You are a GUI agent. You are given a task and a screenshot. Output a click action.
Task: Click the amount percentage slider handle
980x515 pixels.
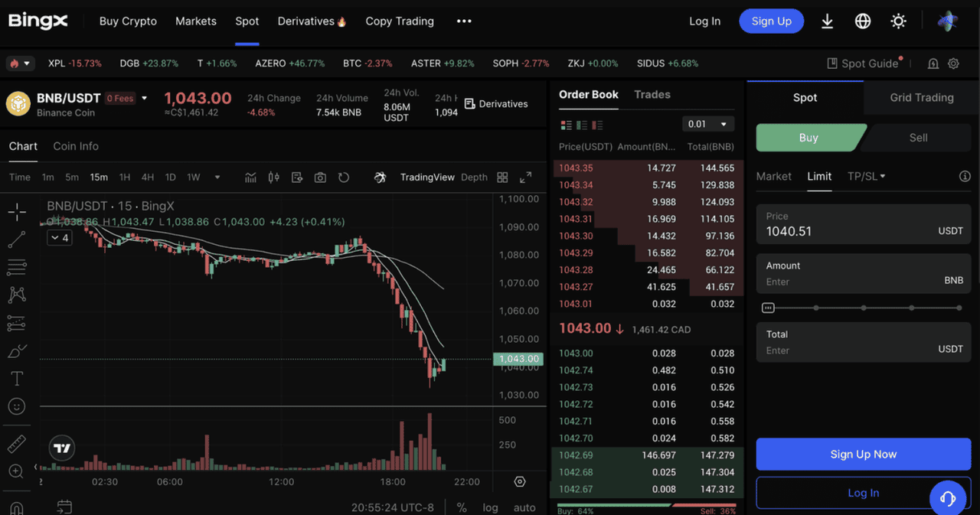coord(768,308)
